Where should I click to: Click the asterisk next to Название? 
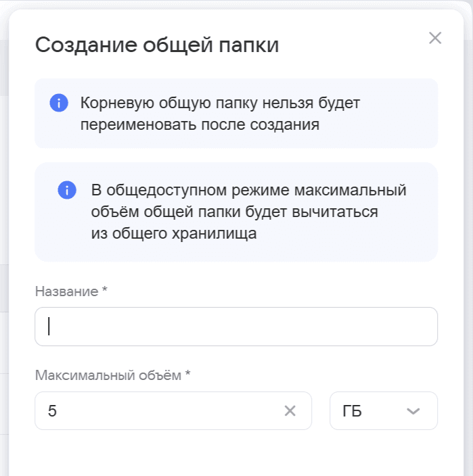104,289
